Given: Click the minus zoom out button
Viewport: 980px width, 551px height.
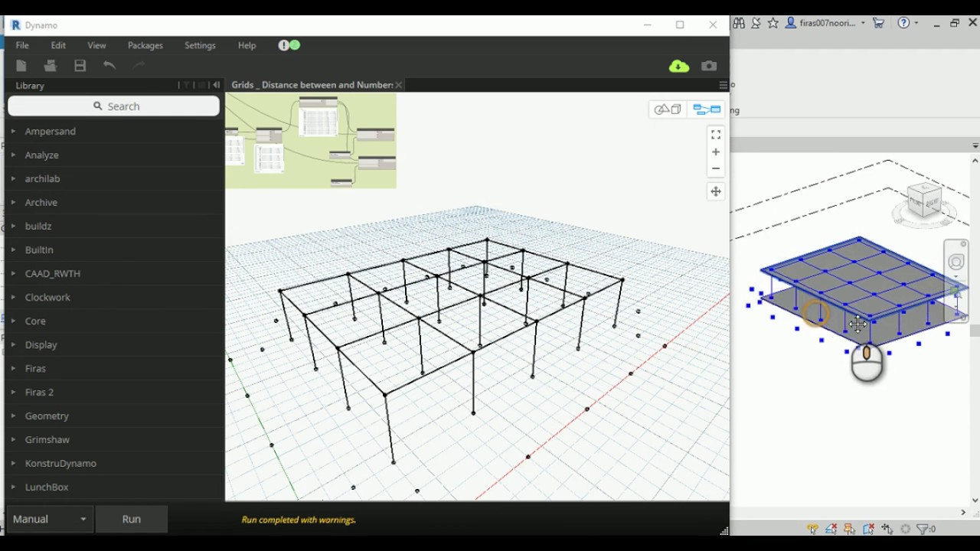Looking at the screenshot, I should tap(716, 168).
